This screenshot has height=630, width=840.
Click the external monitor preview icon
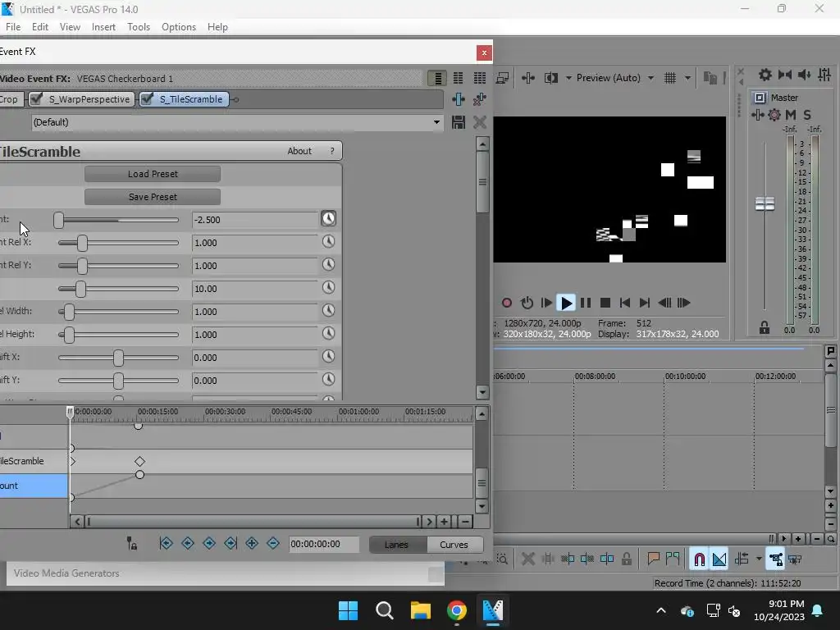(503, 78)
